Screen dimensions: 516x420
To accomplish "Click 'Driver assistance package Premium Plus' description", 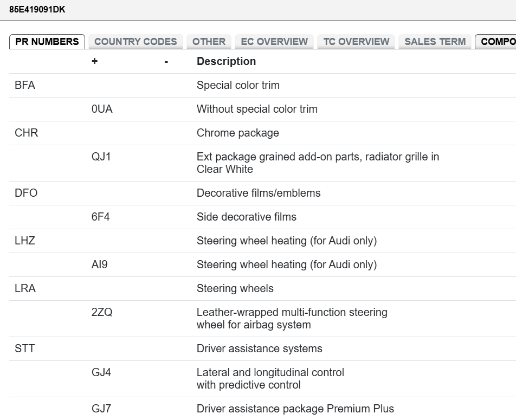I will [x=295, y=409].
